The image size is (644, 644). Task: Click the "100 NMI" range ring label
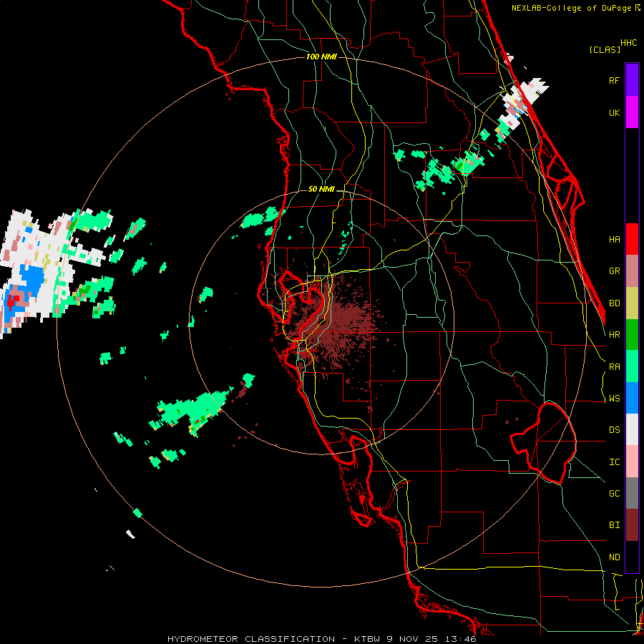[x=321, y=57]
